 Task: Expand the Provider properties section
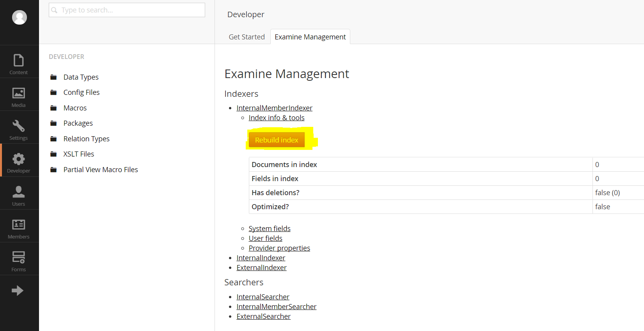[279, 248]
